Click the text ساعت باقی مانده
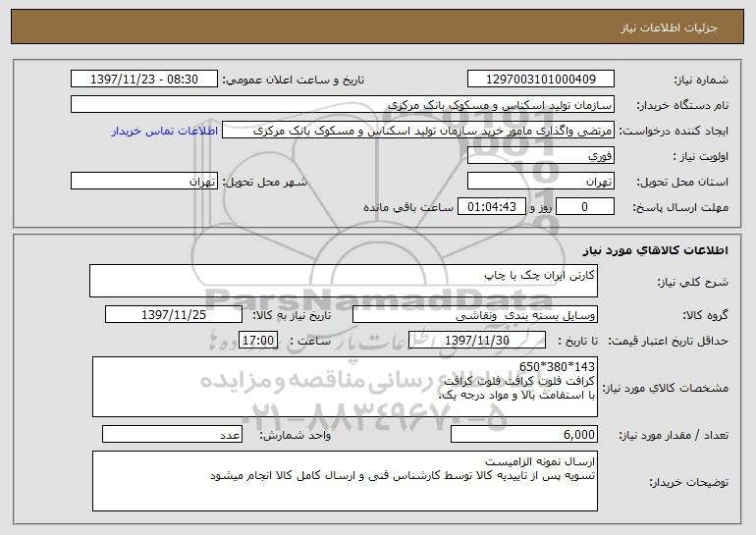 (408, 207)
